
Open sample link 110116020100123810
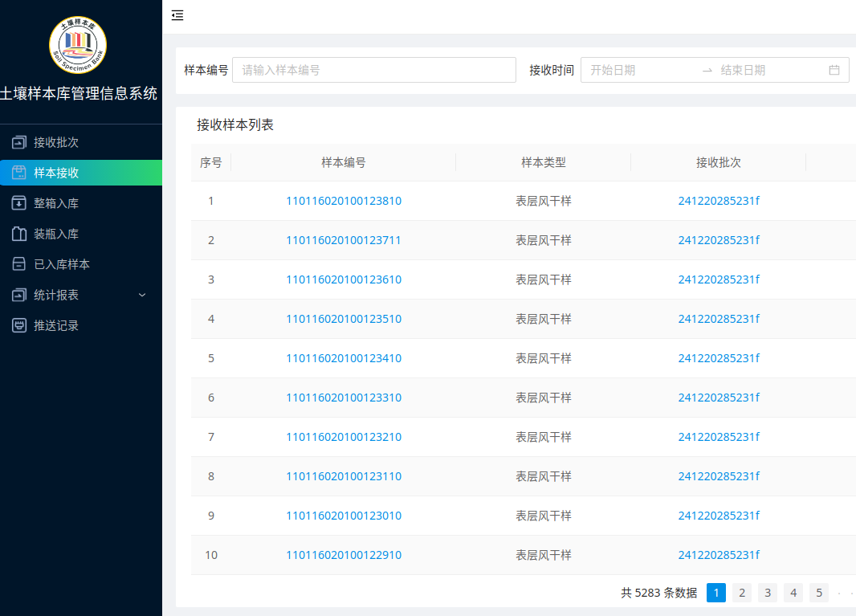(x=344, y=201)
